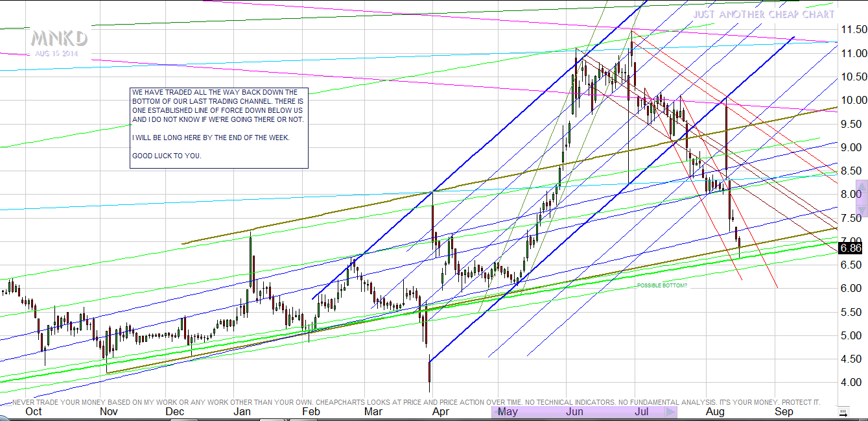Click the Sep label on the time axis
Screen dimensions: 868x421
tap(784, 412)
